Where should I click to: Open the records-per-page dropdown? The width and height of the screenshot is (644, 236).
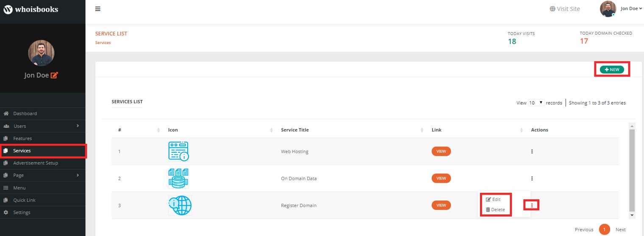click(536, 103)
